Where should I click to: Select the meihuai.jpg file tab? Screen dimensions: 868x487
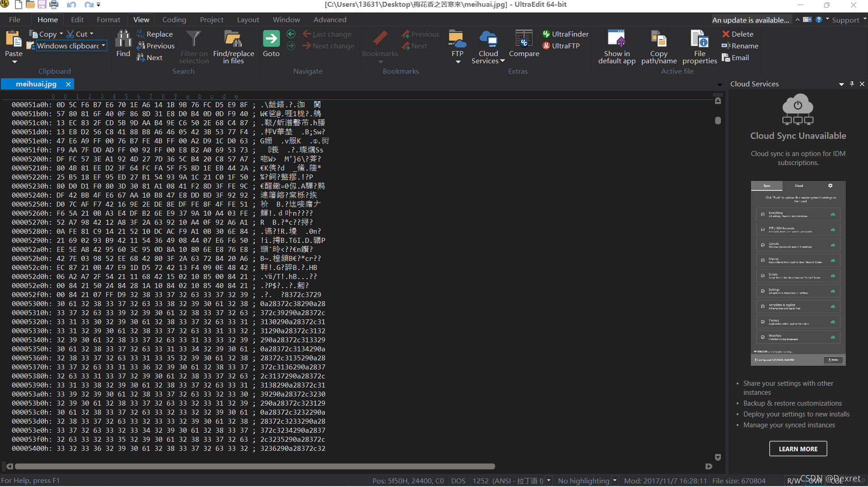36,84
